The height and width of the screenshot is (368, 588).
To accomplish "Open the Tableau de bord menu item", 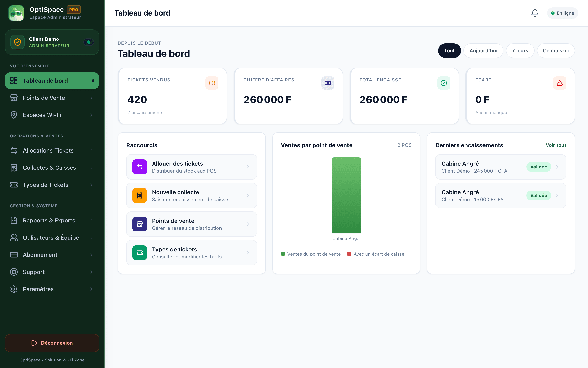I will [x=52, y=81].
